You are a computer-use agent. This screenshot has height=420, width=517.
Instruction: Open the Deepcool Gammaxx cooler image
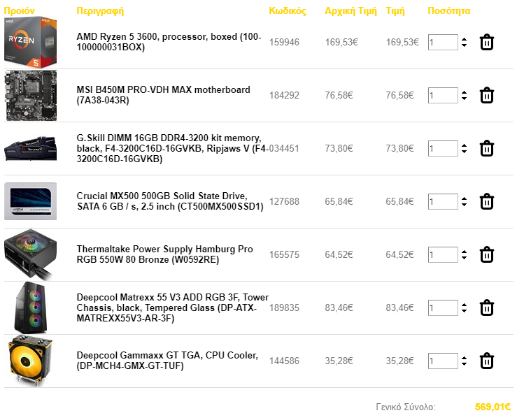pos(30,361)
